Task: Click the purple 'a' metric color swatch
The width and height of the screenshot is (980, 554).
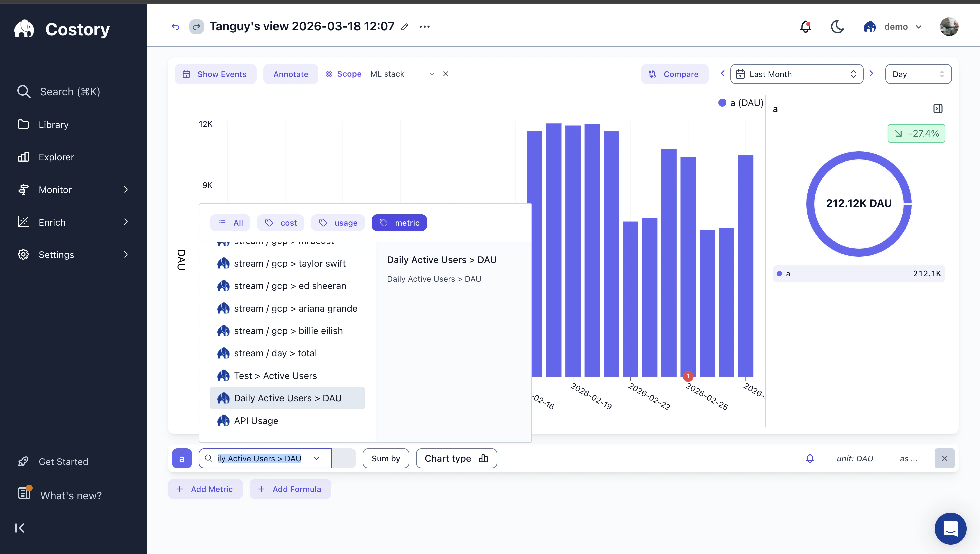Action: (182, 458)
